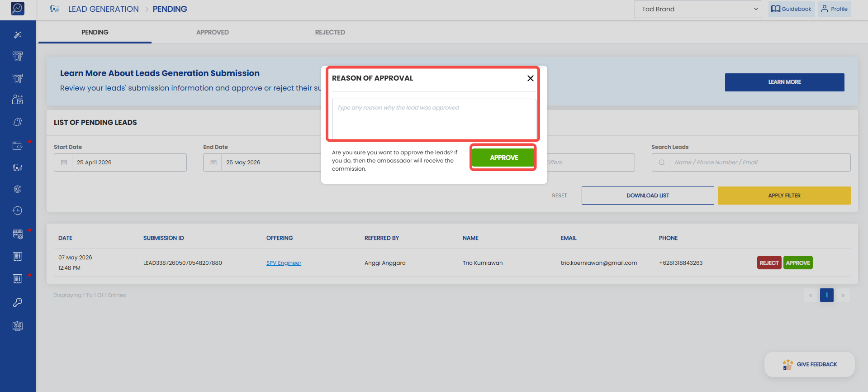Click the email trio.koerniawan@gmail.com
Screen dimensions: 868x392
(599, 263)
